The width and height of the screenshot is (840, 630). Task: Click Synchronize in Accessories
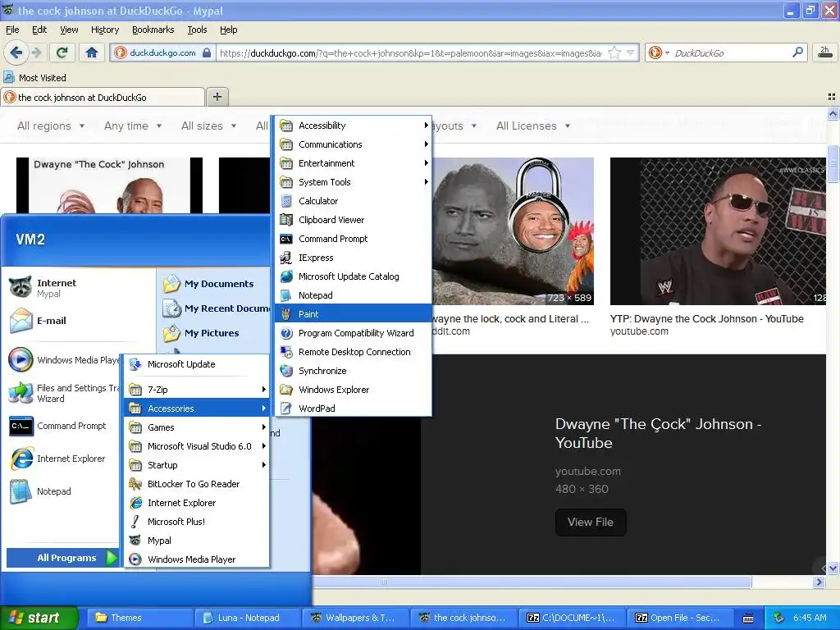click(x=353, y=371)
